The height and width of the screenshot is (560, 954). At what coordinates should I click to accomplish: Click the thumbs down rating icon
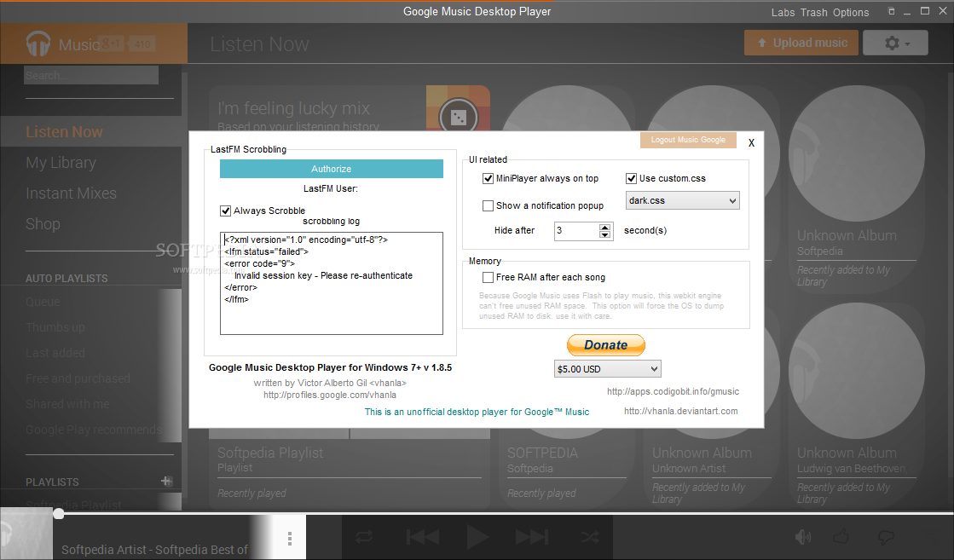point(886,537)
